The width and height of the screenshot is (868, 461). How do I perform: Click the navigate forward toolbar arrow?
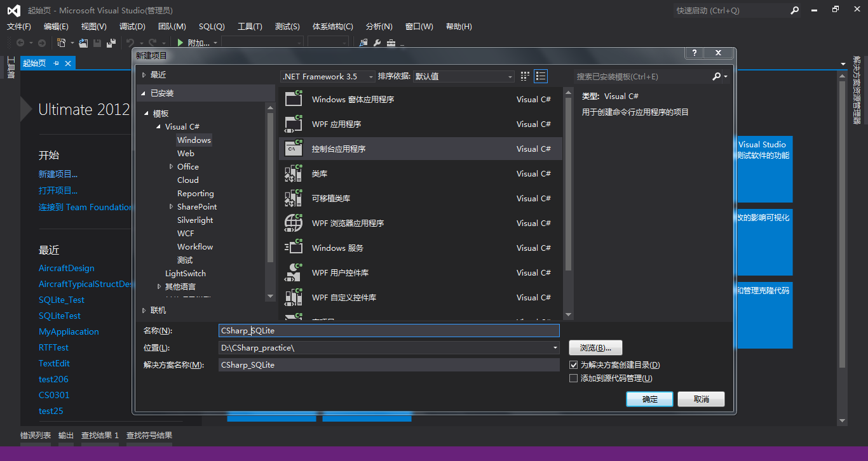click(x=42, y=43)
